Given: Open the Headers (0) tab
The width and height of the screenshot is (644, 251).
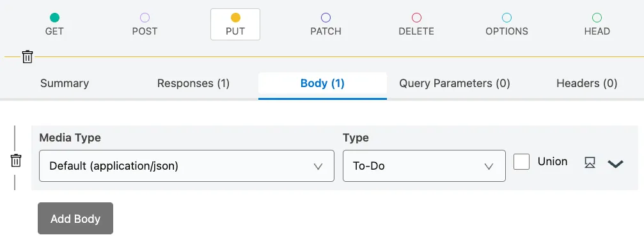Looking at the screenshot, I should coord(587,83).
